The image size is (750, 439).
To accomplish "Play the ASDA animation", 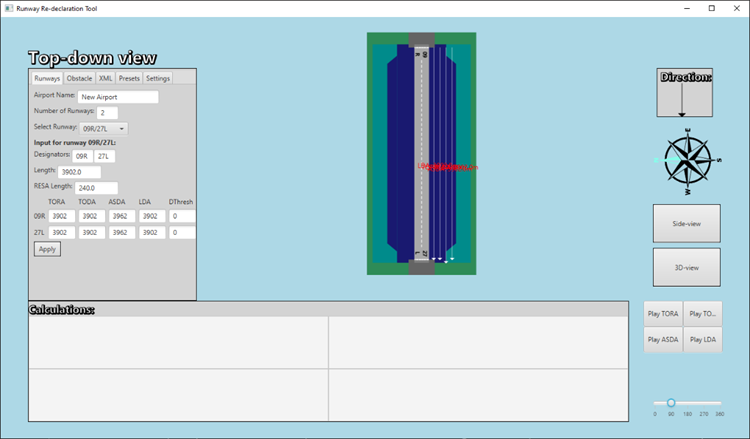I will click(x=663, y=340).
